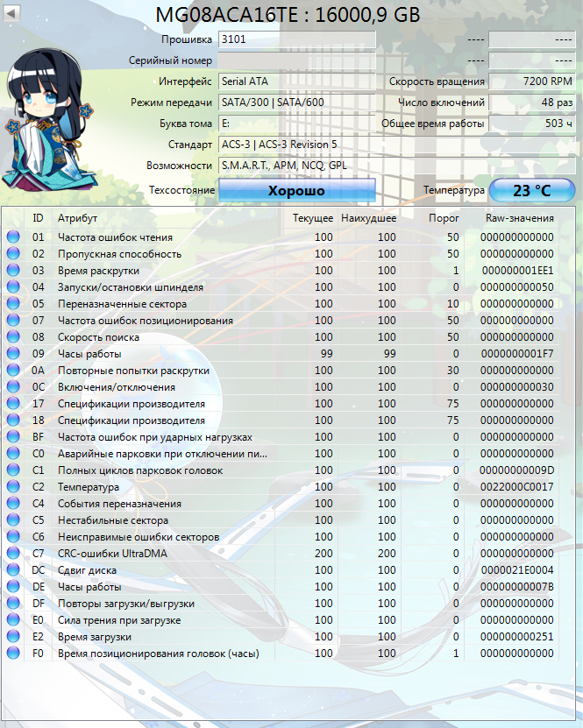Click the Атрибут column header
Screen dimensions: 583x728
[x=164, y=218]
